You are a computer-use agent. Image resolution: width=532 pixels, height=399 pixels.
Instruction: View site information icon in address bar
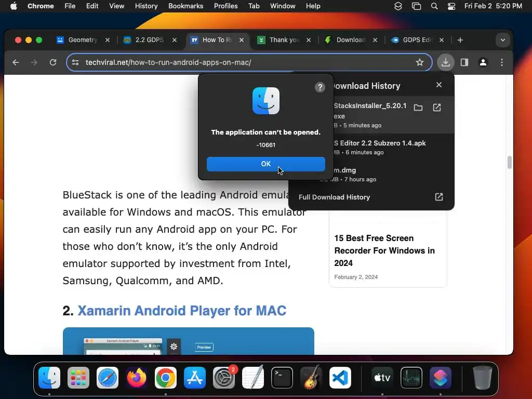tap(75, 62)
